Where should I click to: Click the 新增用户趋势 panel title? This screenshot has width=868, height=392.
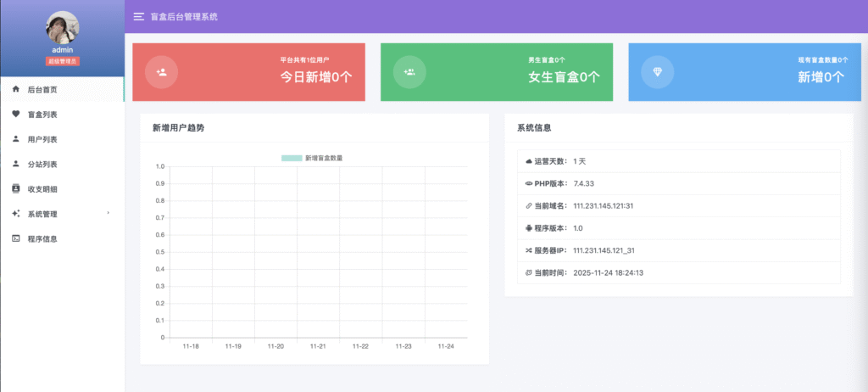click(x=178, y=128)
